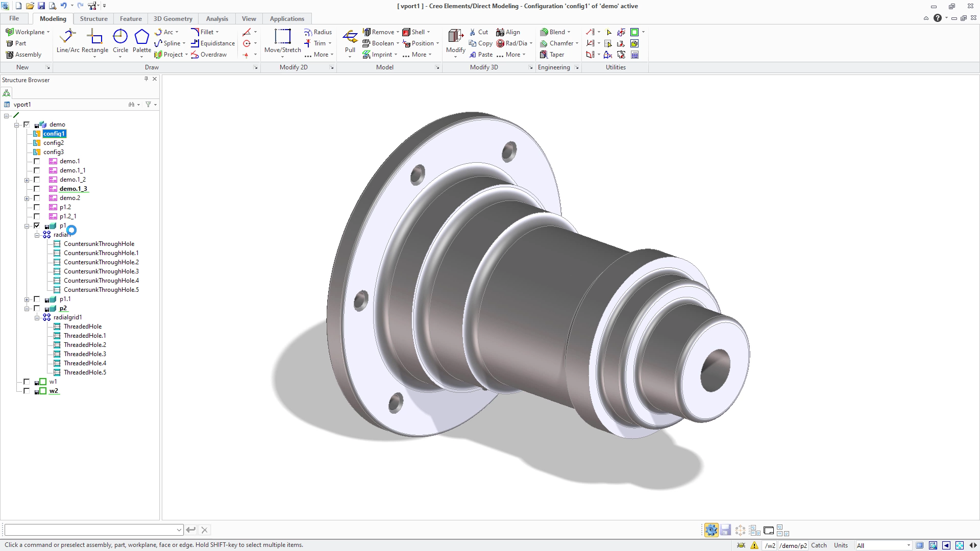Open the File menu
The width and height of the screenshot is (980, 551).
(14, 18)
